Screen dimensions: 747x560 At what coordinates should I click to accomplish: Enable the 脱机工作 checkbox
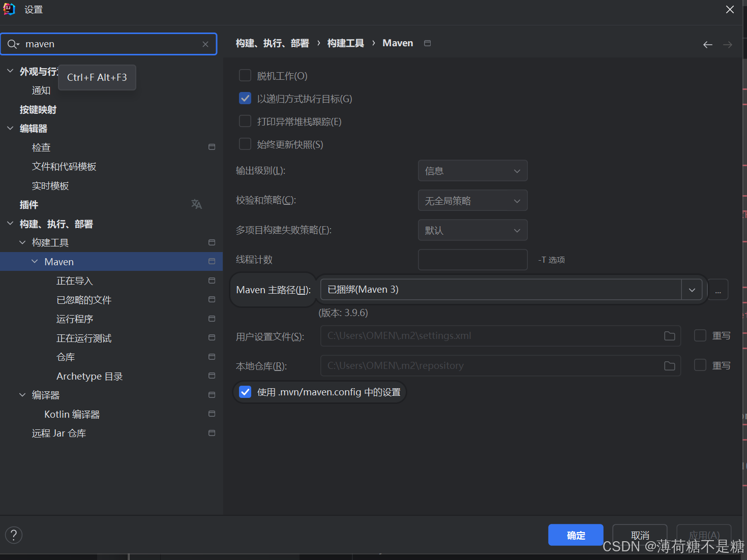coord(245,75)
